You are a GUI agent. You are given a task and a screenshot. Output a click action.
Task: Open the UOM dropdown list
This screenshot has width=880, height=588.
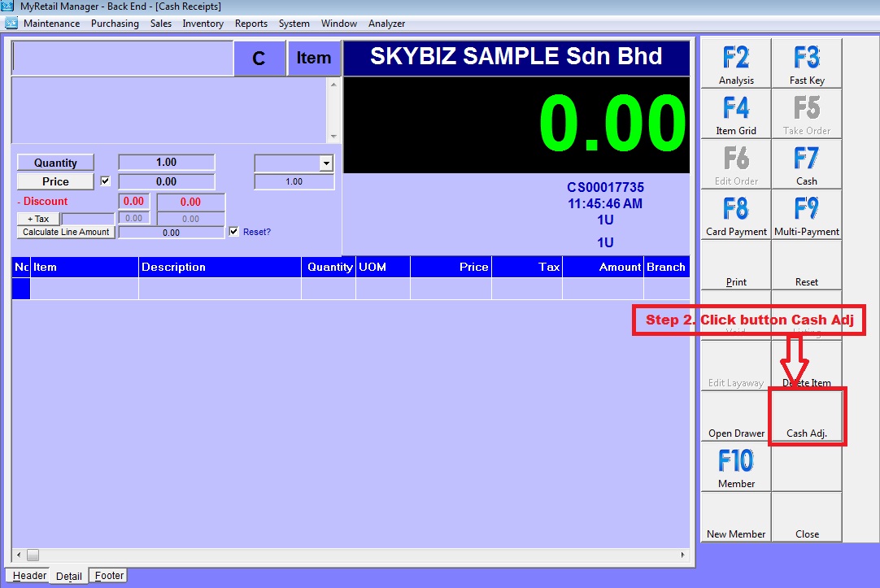325,162
